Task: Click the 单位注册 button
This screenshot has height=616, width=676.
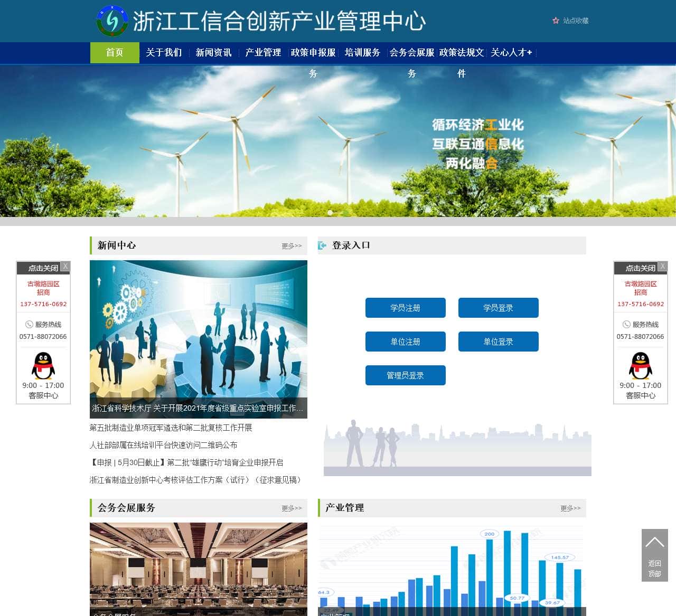Action: tap(406, 342)
